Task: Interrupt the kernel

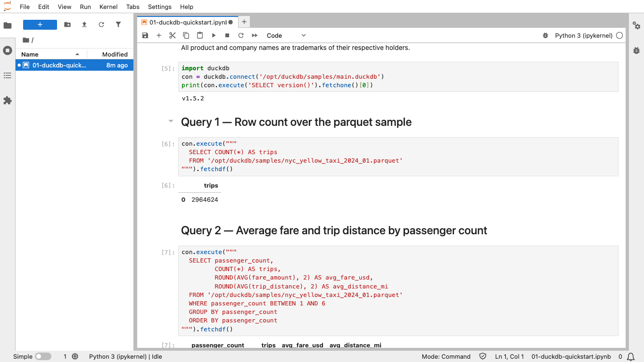Action: click(x=227, y=35)
